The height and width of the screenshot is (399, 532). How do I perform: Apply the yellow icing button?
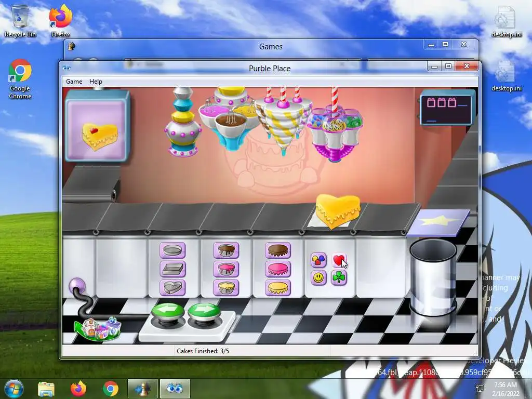pos(278,287)
